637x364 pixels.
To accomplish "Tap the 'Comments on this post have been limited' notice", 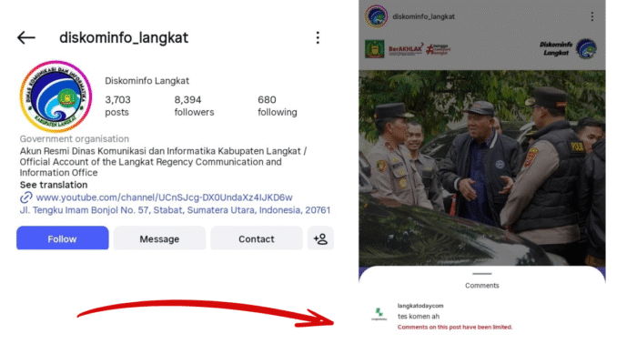I will pyautogui.click(x=455, y=327).
